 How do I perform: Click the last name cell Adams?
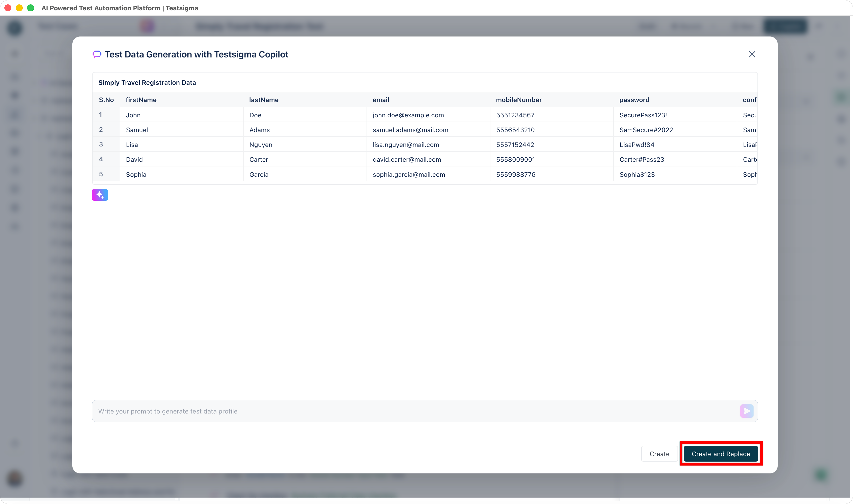pyautogui.click(x=305, y=130)
